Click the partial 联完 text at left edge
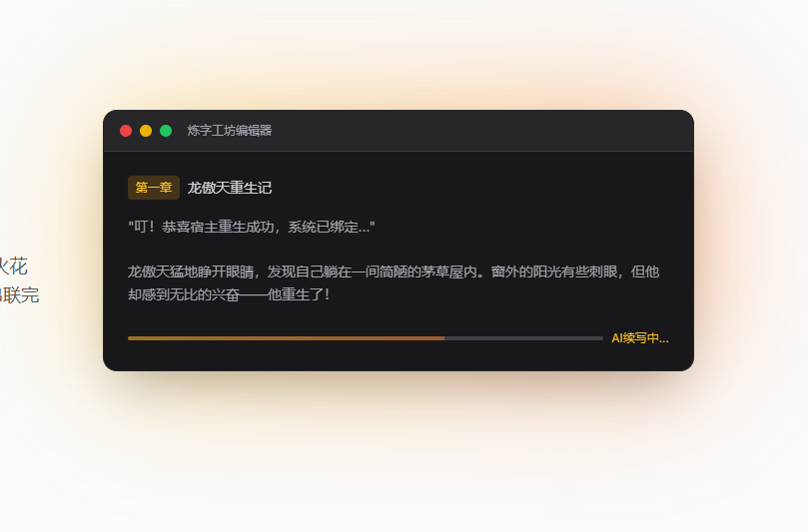This screenshot has width=808, height=532. (x=19, y=295)
